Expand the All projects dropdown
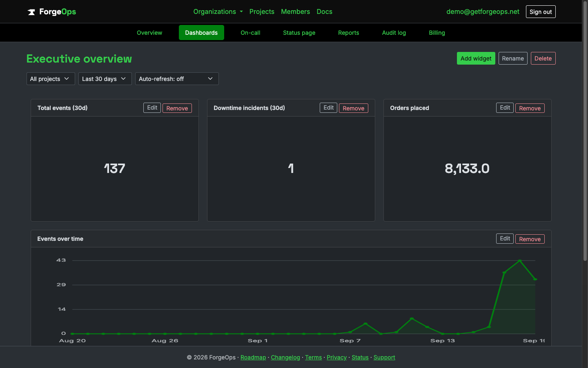 coord(51,79)
